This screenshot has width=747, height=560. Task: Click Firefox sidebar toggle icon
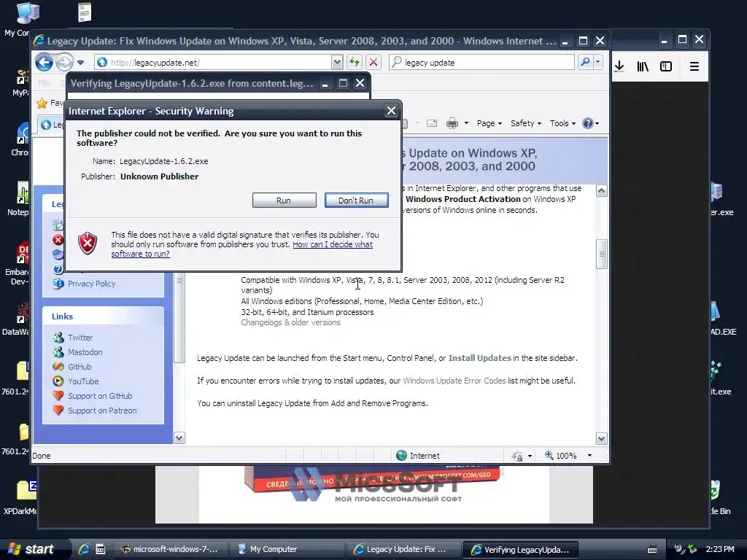(x=666, y=66)
